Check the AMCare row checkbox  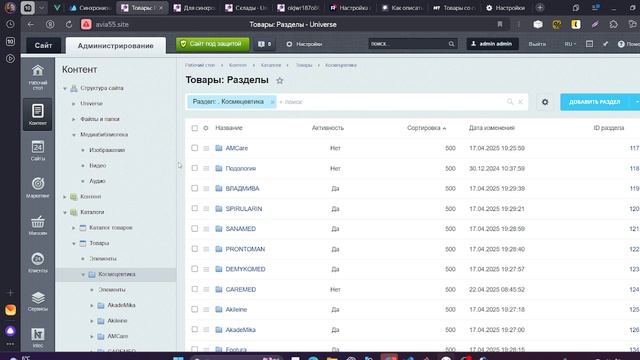point(195,148)
